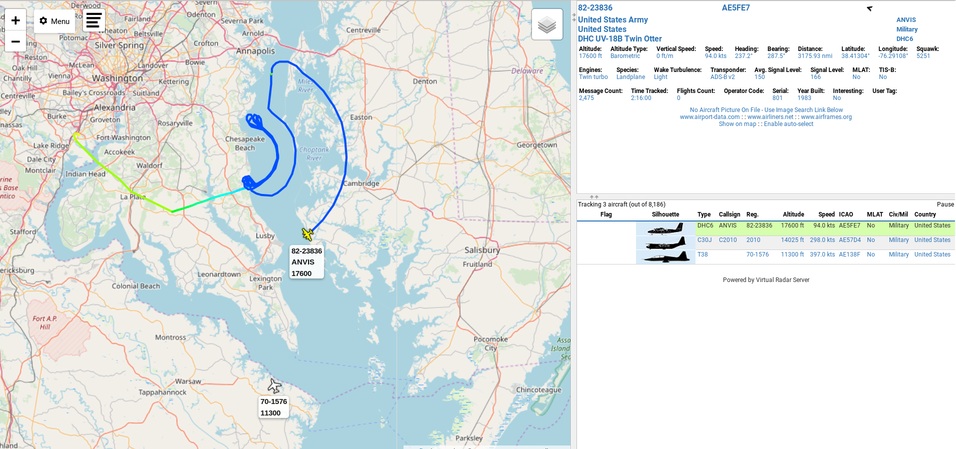Pause the aircraft list updates
The width and height of the screenshot is (956, 449).
pos(945,204)
